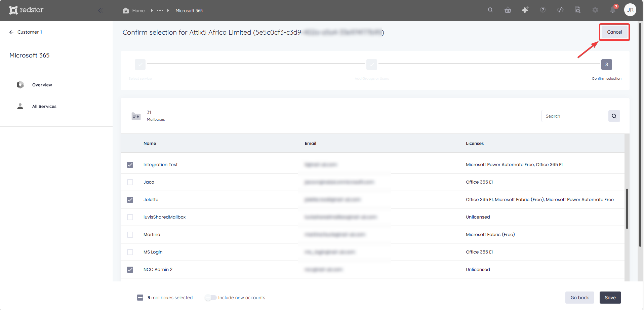Viewport: 644px width, 310px height.
Task: Check the luvisSharedMailbox checkbox
Action: (x=130, y=217)
